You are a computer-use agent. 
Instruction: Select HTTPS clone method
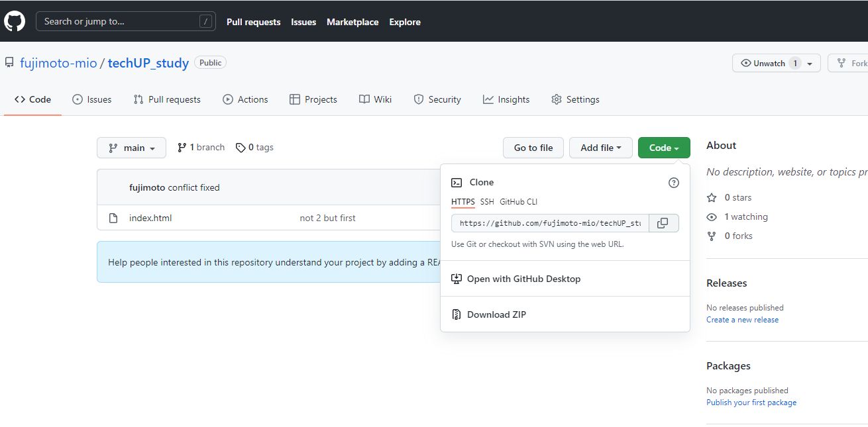(462, 202)
